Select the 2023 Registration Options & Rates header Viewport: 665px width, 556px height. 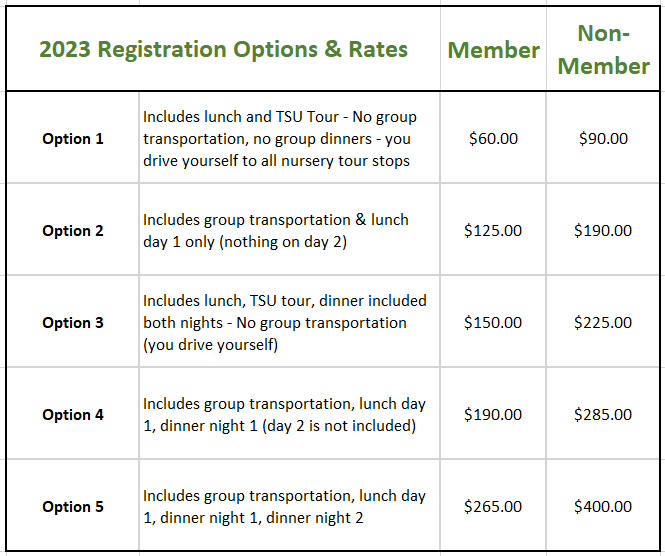click(223, 49)
